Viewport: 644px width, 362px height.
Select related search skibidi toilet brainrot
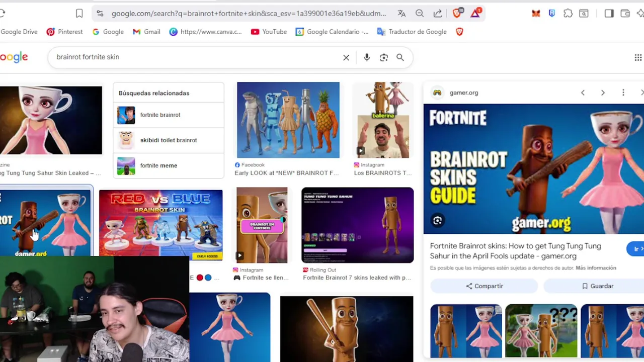169,140
